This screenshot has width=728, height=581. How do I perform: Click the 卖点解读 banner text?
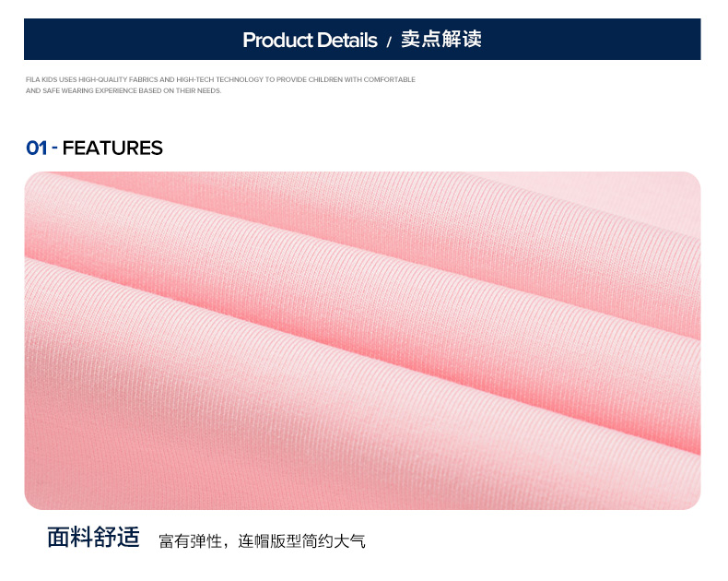[x=441, y=39]
